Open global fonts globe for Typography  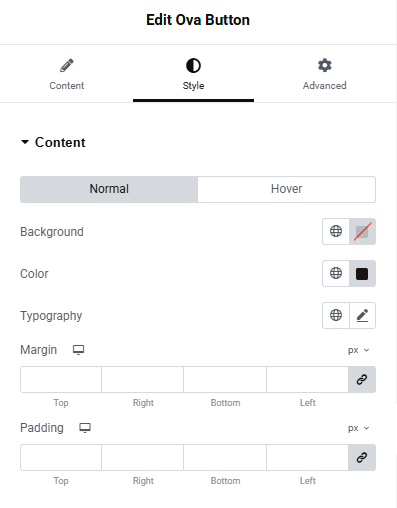coord(336,315)
